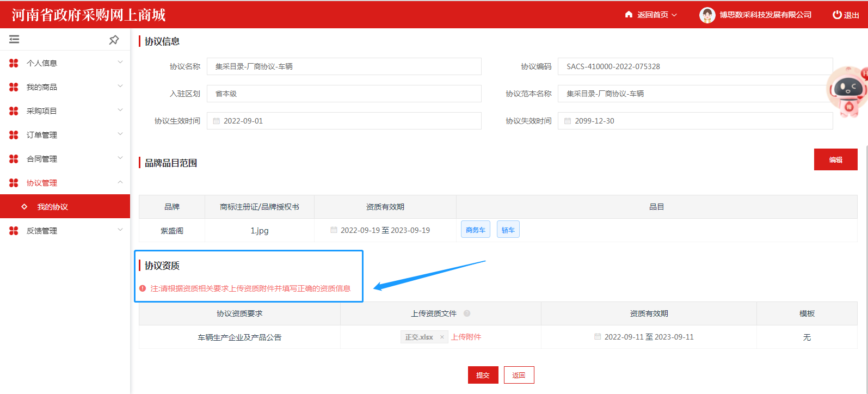Click the 2022-09-01 date field

[x=344, y=121]
